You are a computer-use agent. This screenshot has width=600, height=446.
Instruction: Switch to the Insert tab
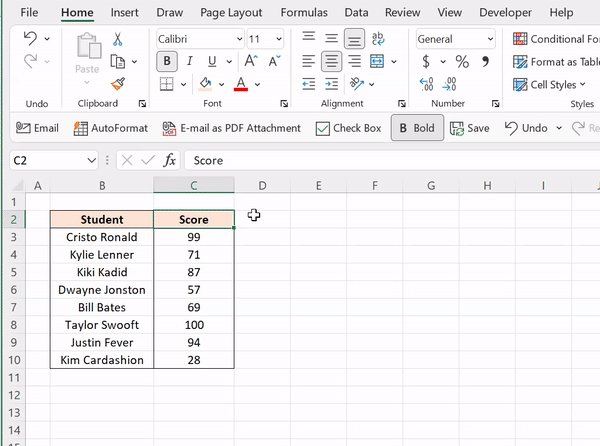[x=124, y=13]
